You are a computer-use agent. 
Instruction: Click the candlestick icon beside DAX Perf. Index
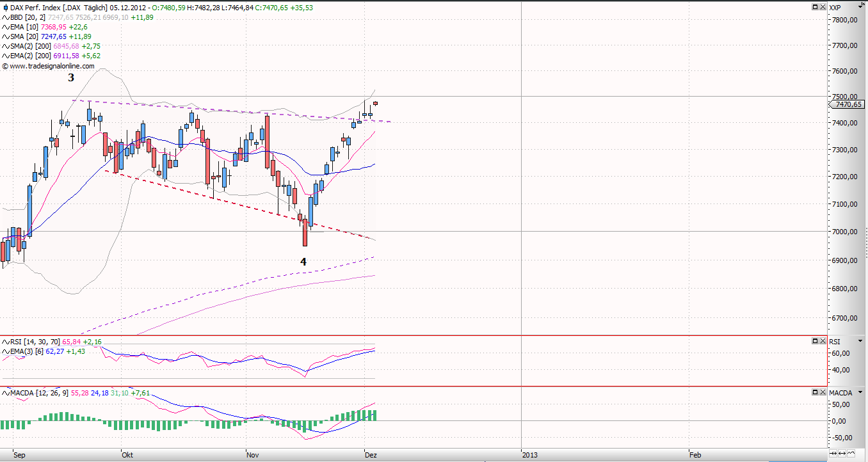tap(5, 8)
